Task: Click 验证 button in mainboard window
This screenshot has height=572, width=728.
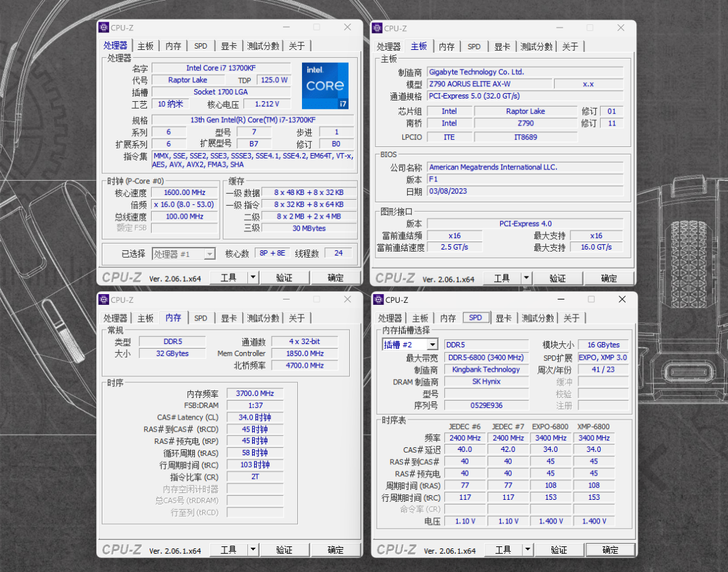Action: [x=557, y=278]
